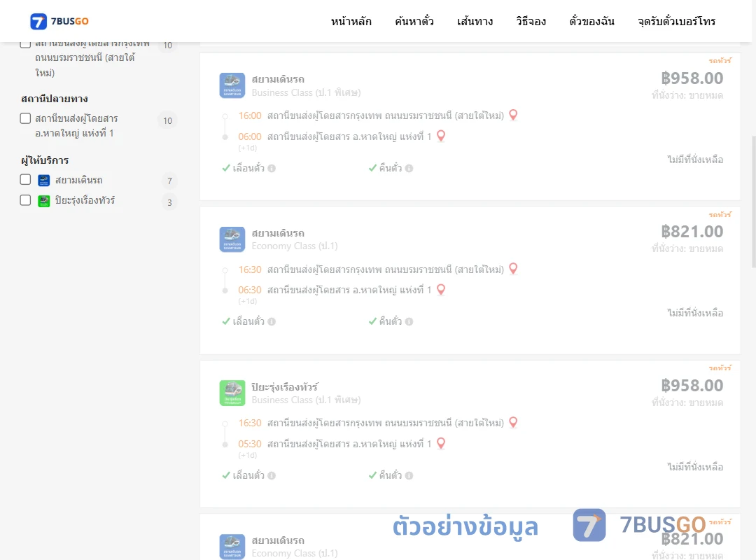756x560 pixels.
Task: Click the page vertical scrollbar thumb
Action: [754, 201]
